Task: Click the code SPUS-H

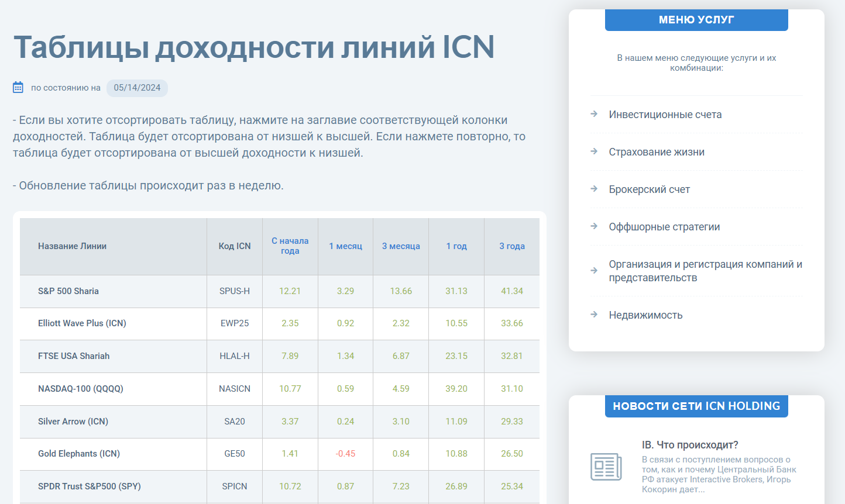Action: (235, 291)
